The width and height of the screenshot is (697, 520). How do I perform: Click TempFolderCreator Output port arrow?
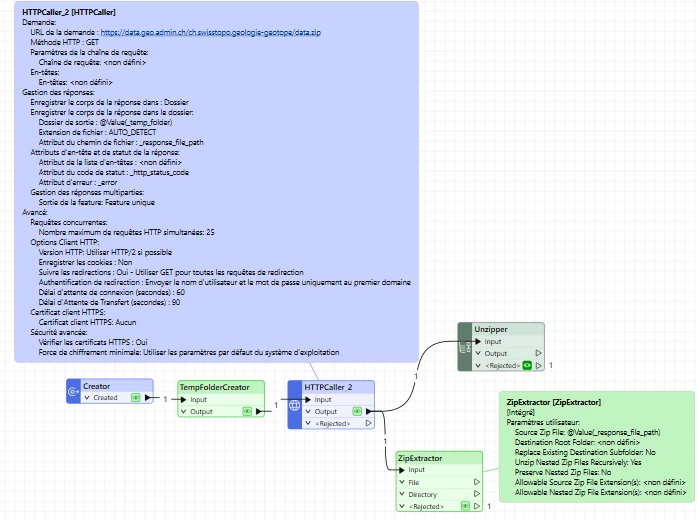[x=259, y=412]
